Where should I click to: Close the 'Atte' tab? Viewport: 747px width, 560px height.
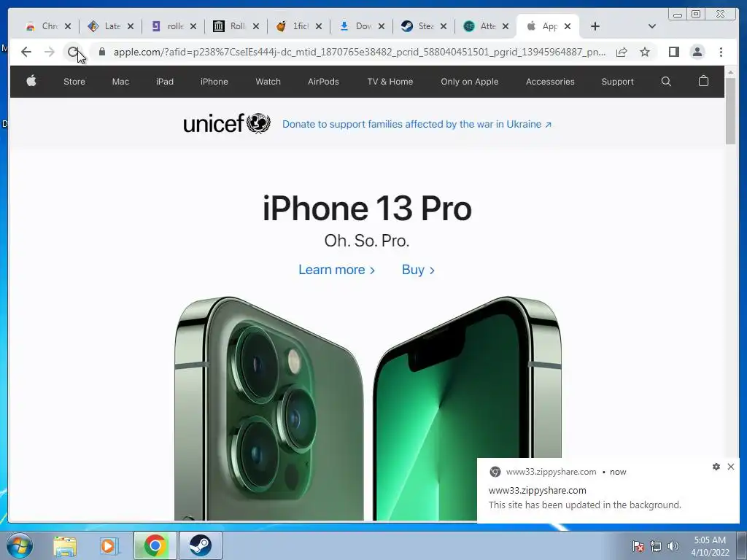(506, 27)
